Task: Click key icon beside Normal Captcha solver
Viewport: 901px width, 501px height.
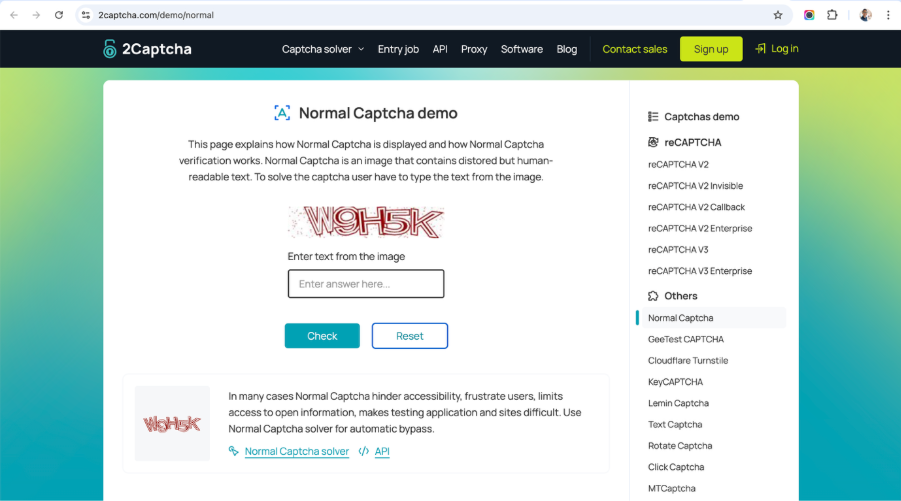Action: tap(233, 451)
